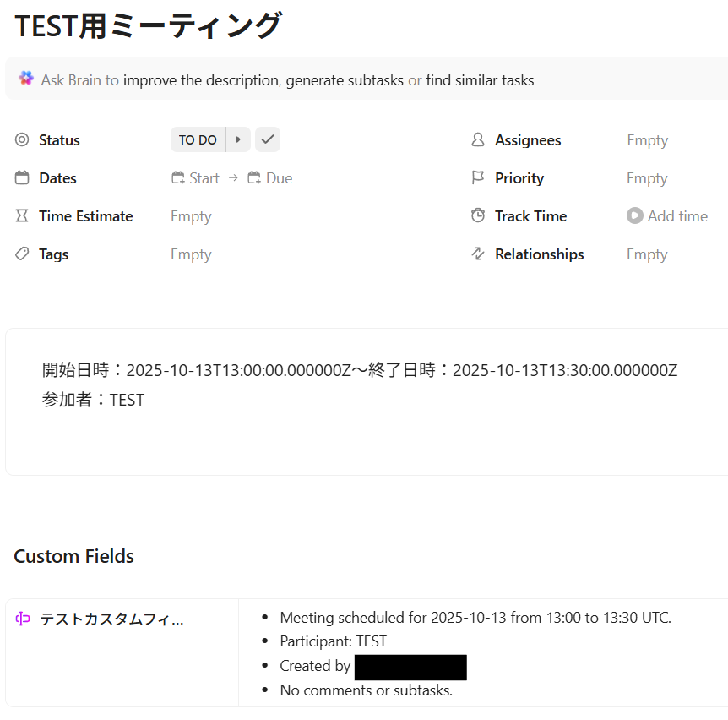Viewport: 728px width, 720px height.
Task: Click the Add time play icon
Action: coord(635,216)
